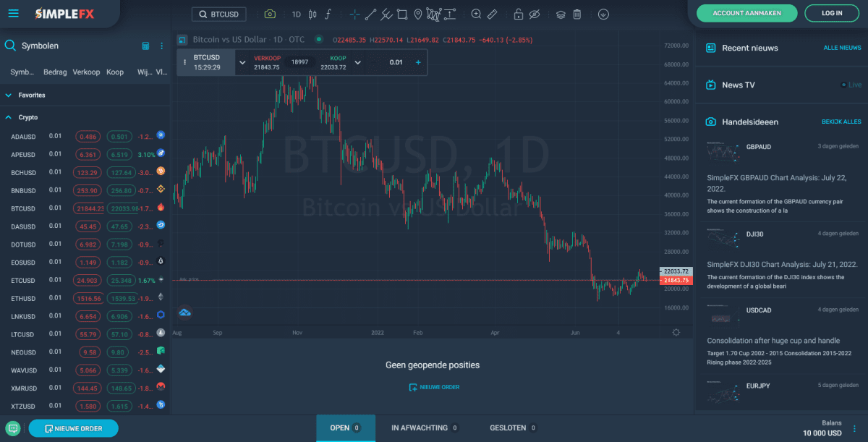
Task: Select the crosshair cursor tool
Action: [354, 14]
